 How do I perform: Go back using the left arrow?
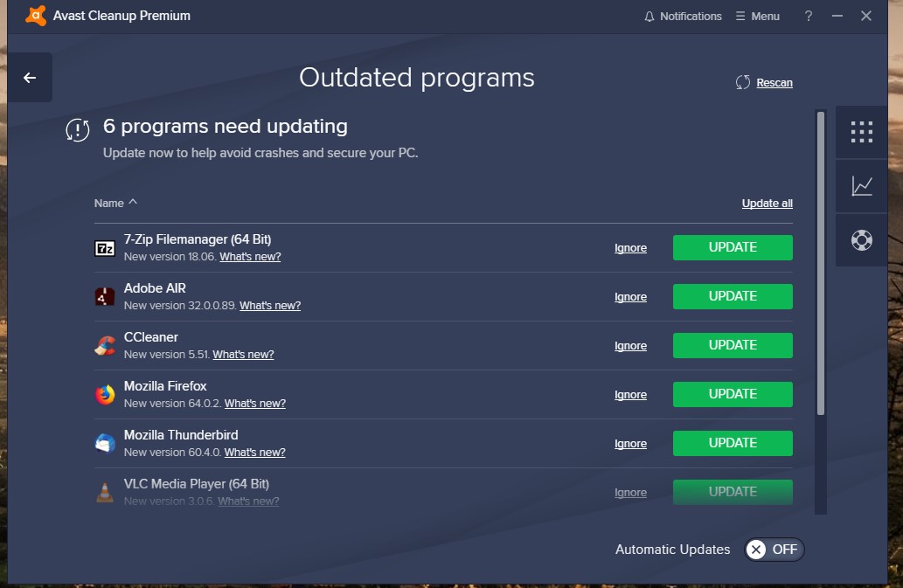point(30,78)
